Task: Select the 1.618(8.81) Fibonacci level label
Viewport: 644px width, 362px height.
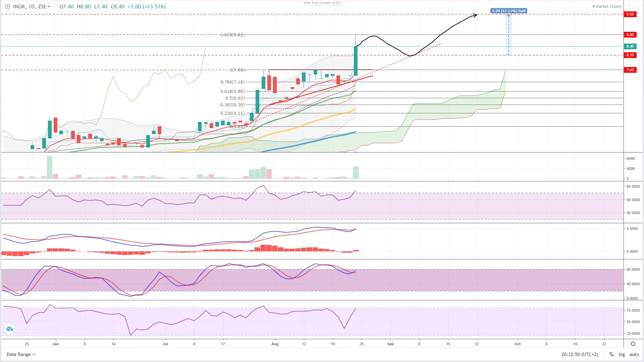Action: 232,35
